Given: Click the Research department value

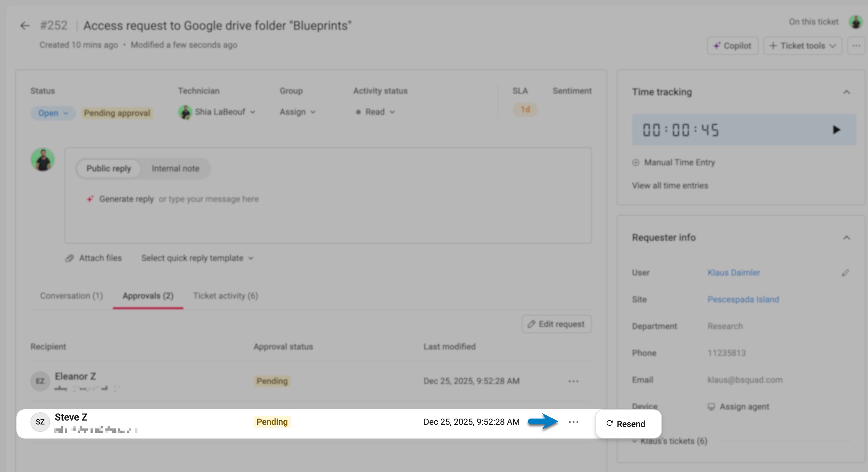Looking at the screenshot, I should coord(725,326).
